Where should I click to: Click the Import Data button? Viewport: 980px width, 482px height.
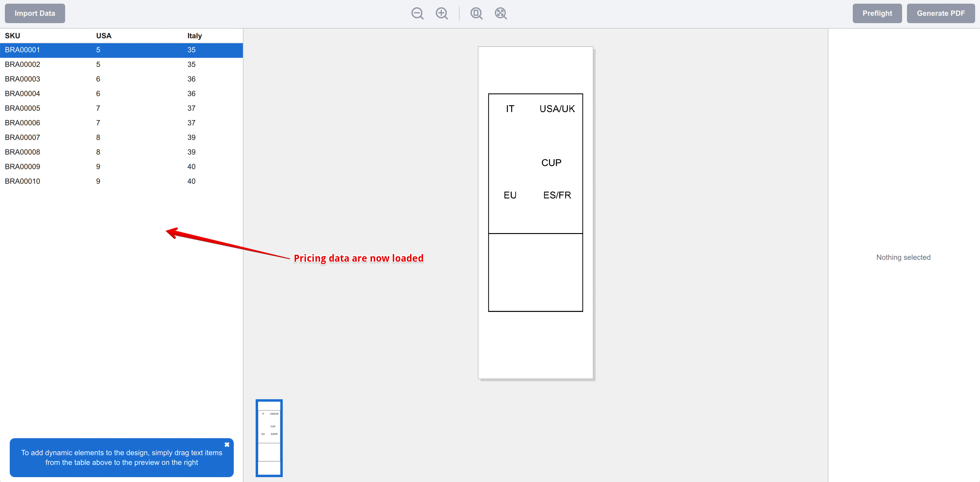[35, 13]
